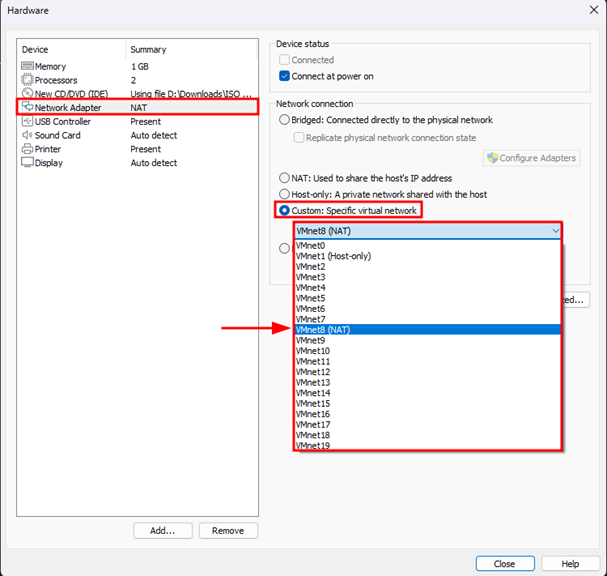
Task: Select the Printer device row
Action: click(x=137, y=149)
